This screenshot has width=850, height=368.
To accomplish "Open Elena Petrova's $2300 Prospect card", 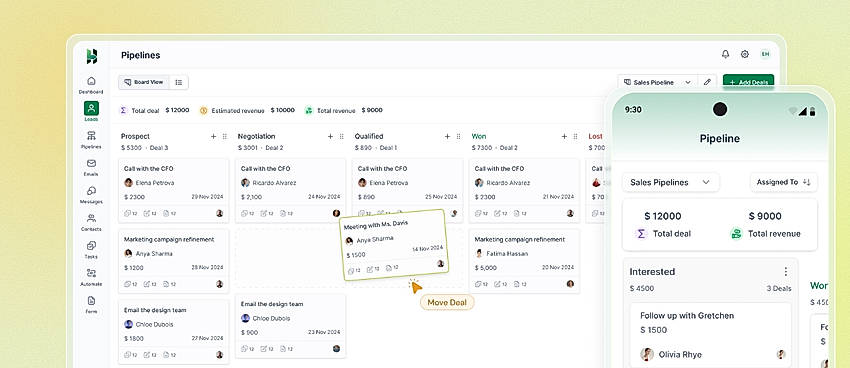I will coord(173,190).
